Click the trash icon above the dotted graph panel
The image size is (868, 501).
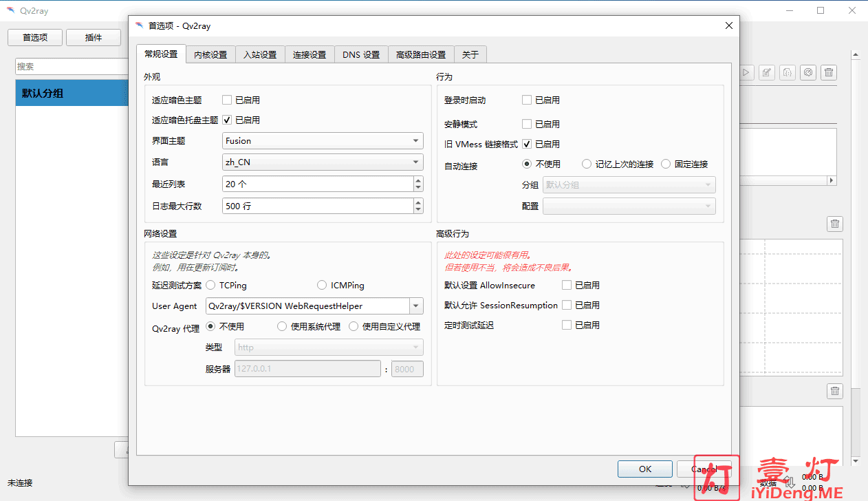[834, 224]
